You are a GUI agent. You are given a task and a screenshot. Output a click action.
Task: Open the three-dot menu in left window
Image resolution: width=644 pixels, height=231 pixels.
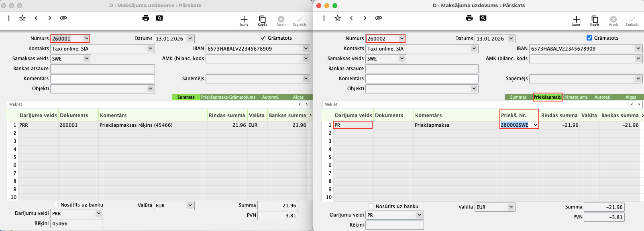[x=9, y=18]
